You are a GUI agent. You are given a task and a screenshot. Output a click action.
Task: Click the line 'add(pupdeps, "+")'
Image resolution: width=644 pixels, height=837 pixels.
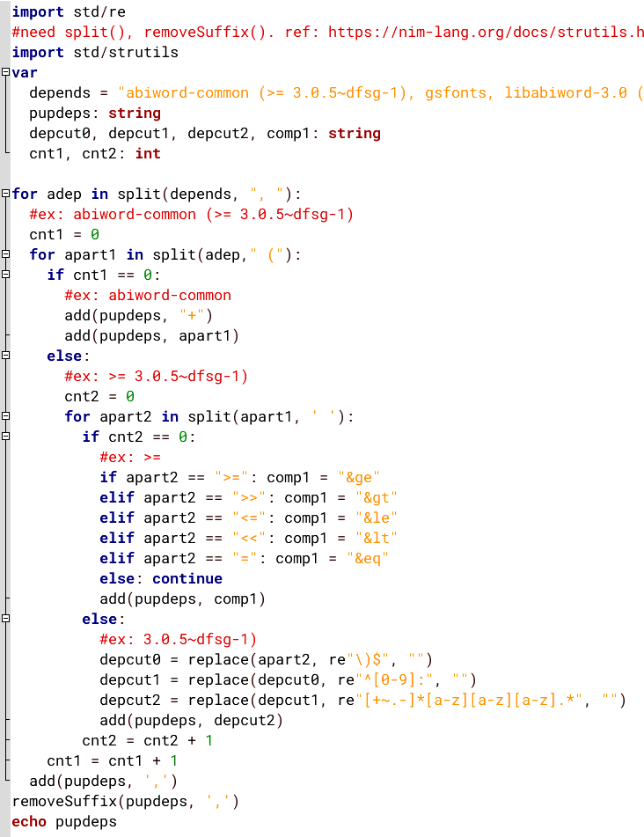(x=139, y=315)
